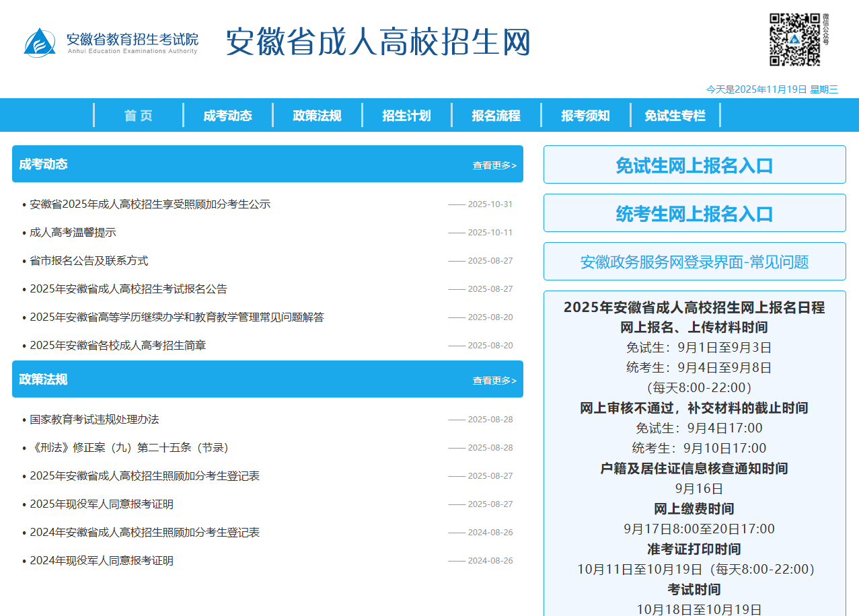
Task: Open 2025年安徽省各校成人高考招生简章 link
Action: tap(118, 346)
